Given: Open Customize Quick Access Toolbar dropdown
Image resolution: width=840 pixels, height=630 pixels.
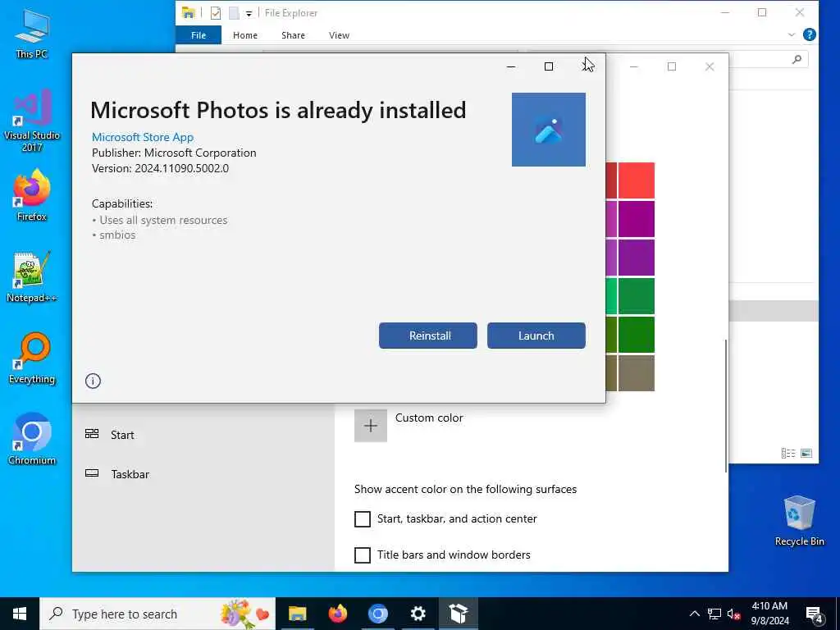Looking at the screenshot, I should [249, 13].
